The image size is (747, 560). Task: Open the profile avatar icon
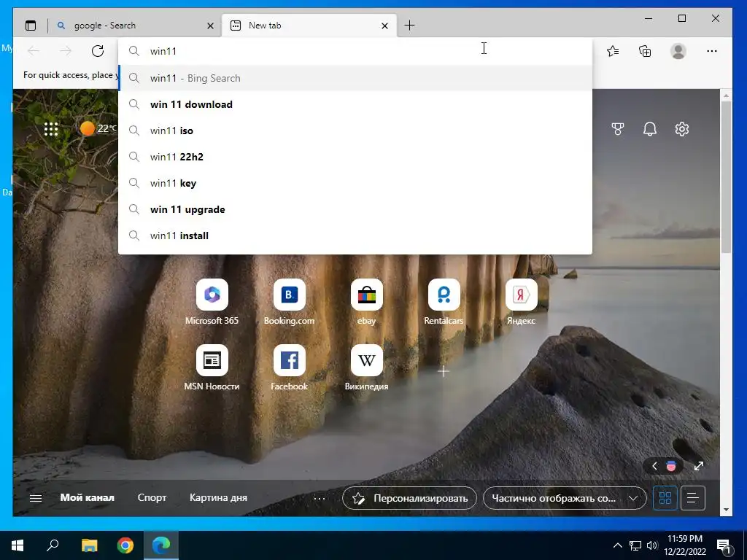coord(678,51)
